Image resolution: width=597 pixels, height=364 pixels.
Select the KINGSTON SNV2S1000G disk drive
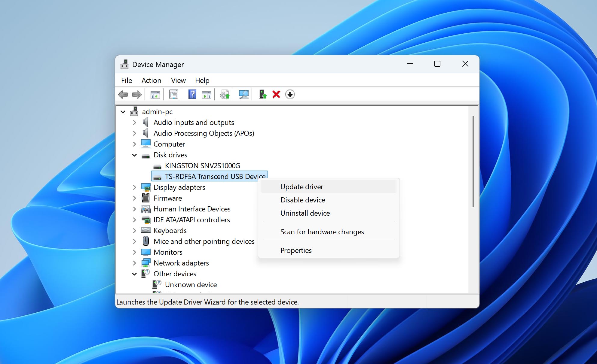click(203, 165)
